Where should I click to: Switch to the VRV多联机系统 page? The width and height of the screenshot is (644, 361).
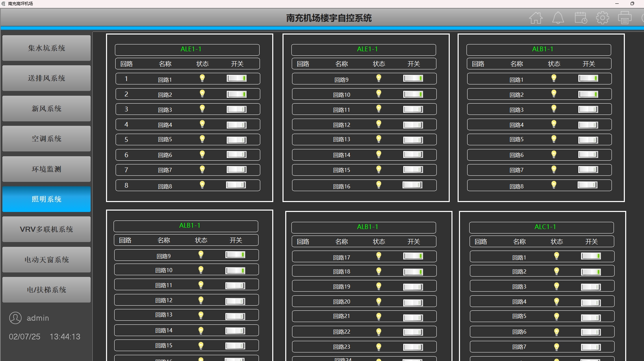[47, 229]
